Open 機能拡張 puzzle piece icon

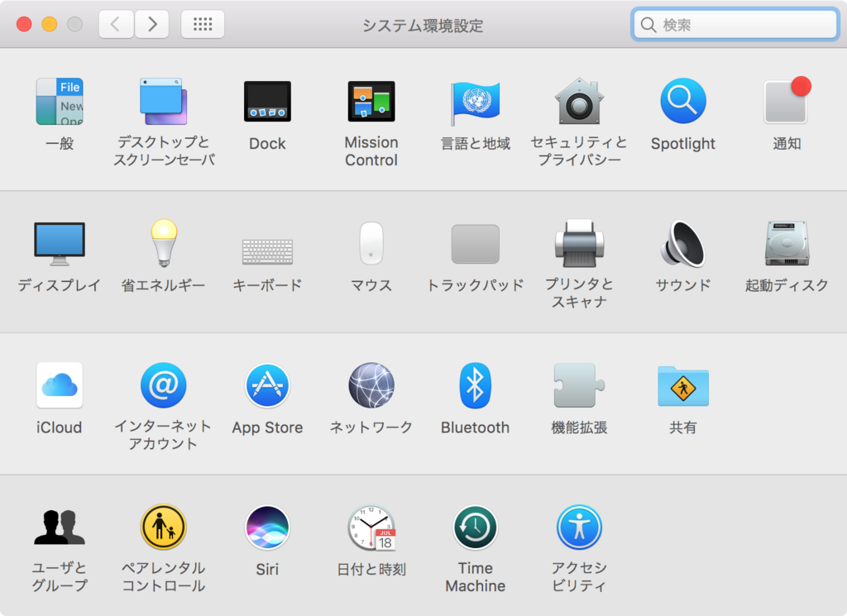[579, 385]
